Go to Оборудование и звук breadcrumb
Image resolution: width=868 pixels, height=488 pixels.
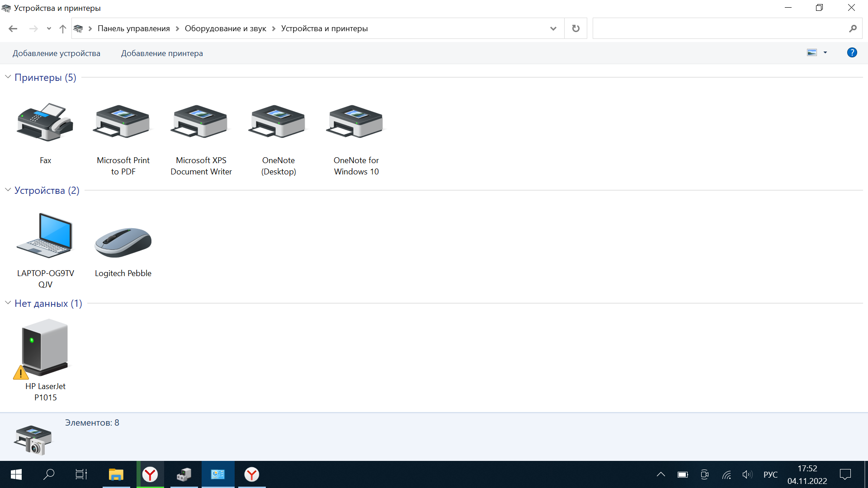point(225,28)
